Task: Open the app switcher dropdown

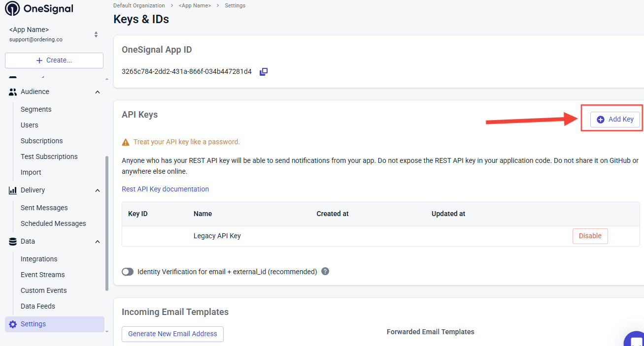Action: (96, 34)
